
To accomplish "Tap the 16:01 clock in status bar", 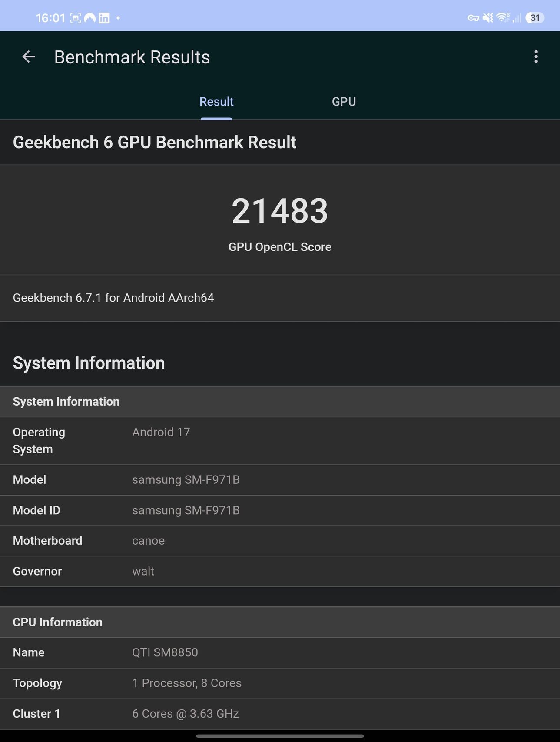I will tap(50, 18).
